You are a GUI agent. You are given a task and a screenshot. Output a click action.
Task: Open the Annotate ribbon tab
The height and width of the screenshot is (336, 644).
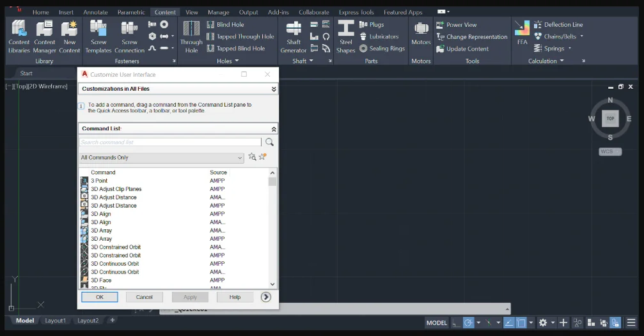pos(95,12)
